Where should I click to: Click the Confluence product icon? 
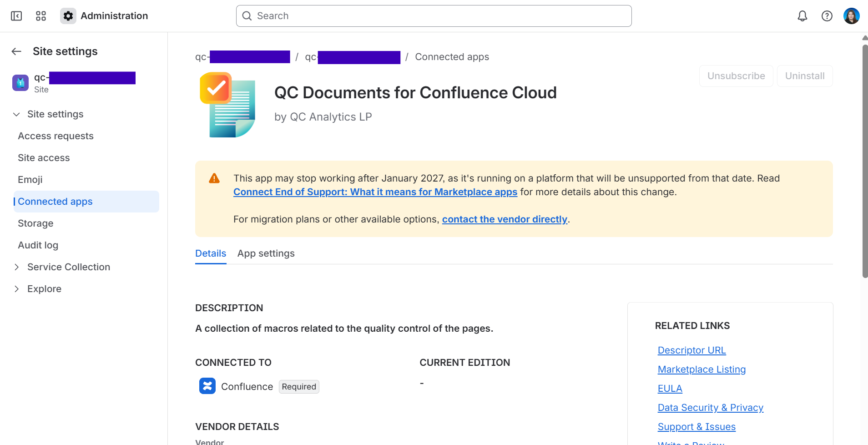coord(207,386)
